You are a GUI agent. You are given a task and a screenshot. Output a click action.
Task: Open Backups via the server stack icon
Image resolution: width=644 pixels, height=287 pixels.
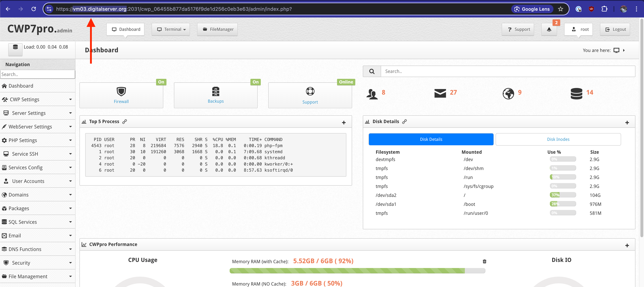pyautogui.click(x=216, y=91)
